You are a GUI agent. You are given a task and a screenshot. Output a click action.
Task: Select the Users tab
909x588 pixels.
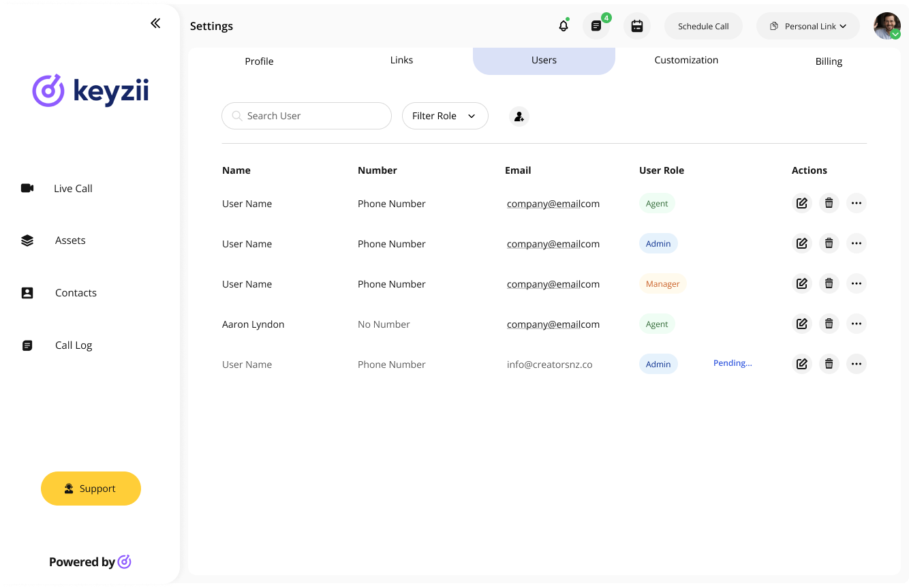pyautogui.click(x=544, y=61)
